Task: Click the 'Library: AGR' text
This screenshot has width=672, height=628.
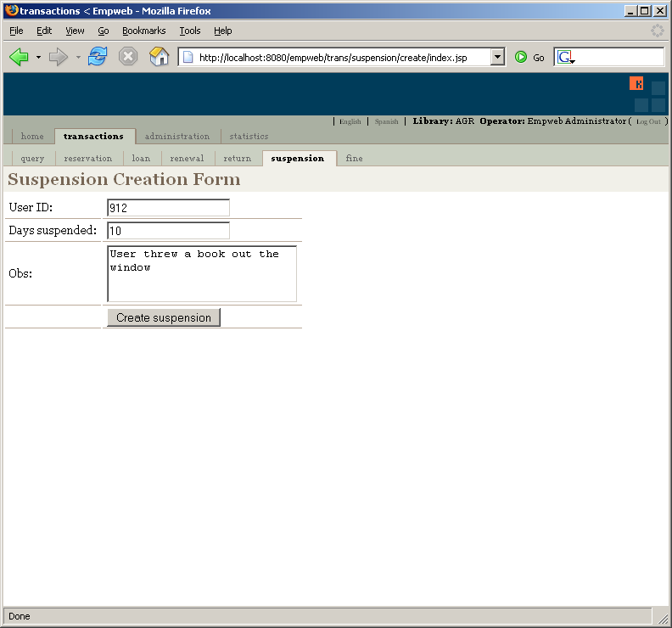Action: click(444, 121)
